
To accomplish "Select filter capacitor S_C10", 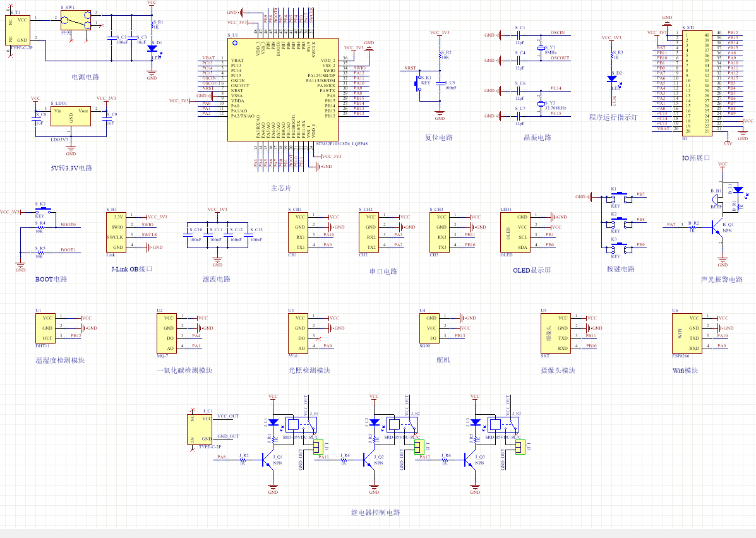I will pos(188,235).
